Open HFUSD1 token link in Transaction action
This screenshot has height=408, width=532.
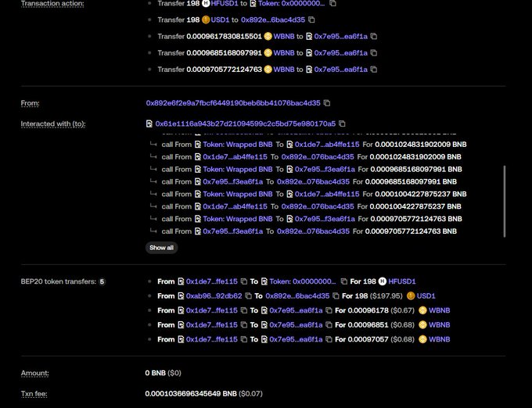225,3
